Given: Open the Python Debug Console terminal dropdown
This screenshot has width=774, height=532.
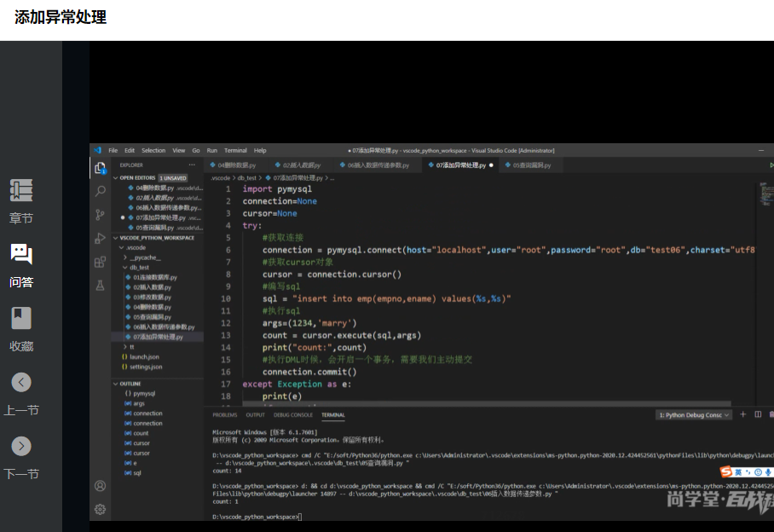Looking at the screenshot, I should click(694, 415).
